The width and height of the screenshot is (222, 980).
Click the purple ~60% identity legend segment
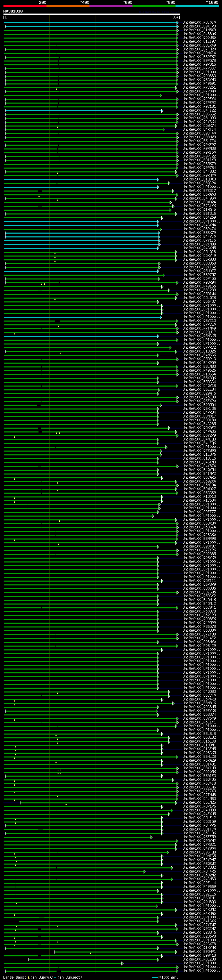pos(111,6)
